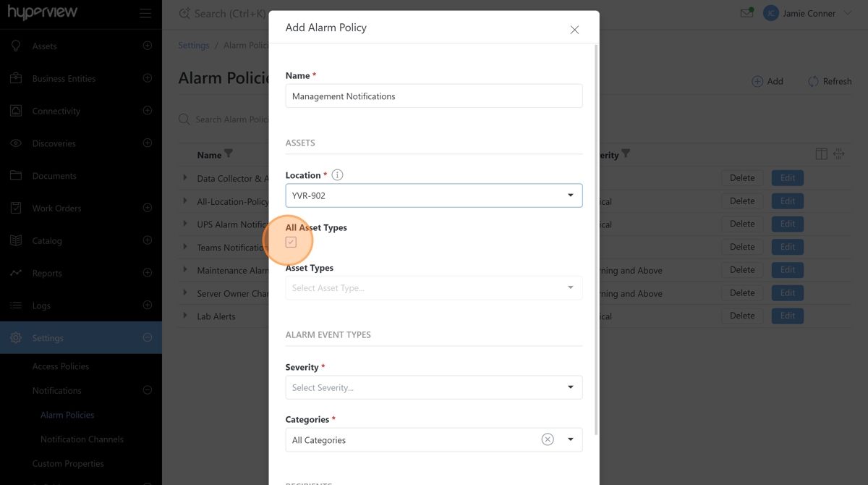The image size is (868, 485).
Task: Click the policy Name text field
Action: 434,96
